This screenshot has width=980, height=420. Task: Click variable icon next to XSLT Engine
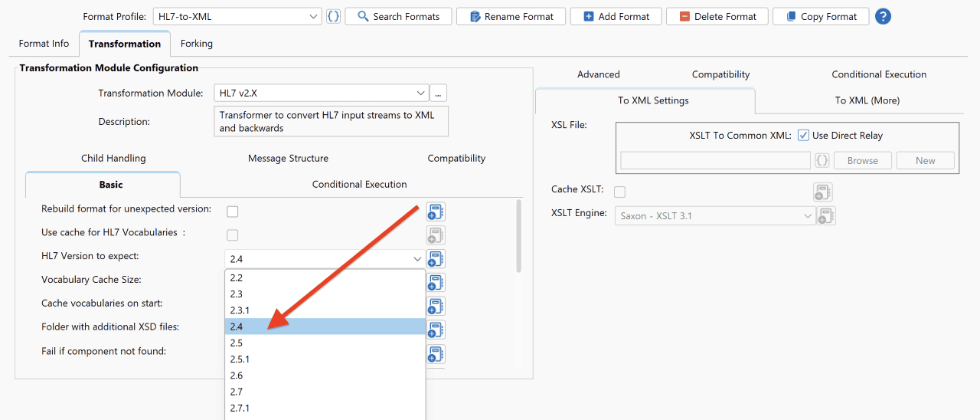pyautogui.click(x=826, y=216)
